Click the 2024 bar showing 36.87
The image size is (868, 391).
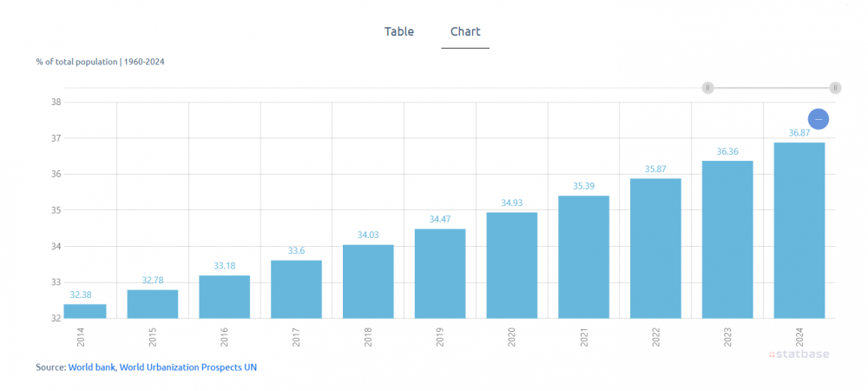[799, 230]
